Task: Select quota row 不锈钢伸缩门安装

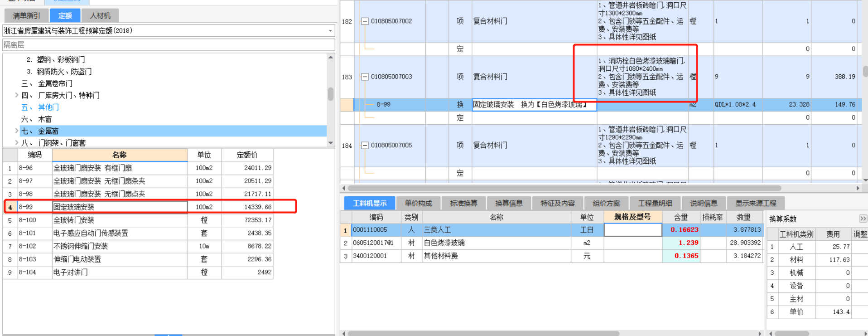Action: coord(138,246)
